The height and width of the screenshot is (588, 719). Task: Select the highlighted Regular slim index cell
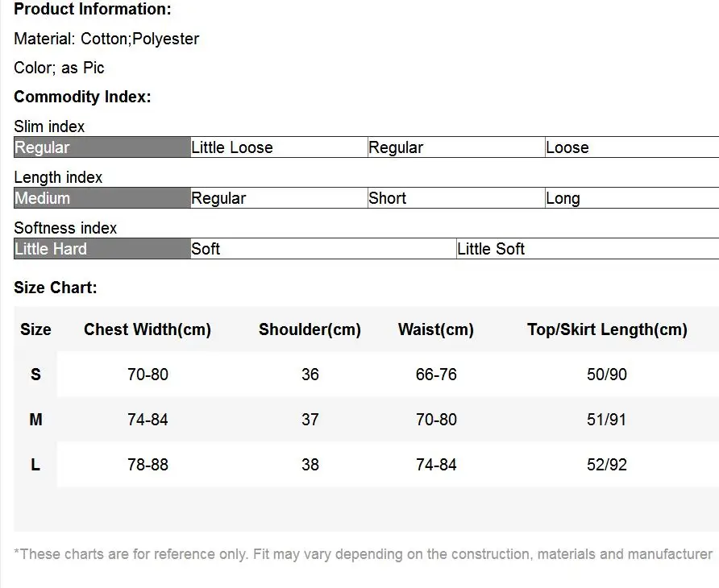tap(102, 147)
